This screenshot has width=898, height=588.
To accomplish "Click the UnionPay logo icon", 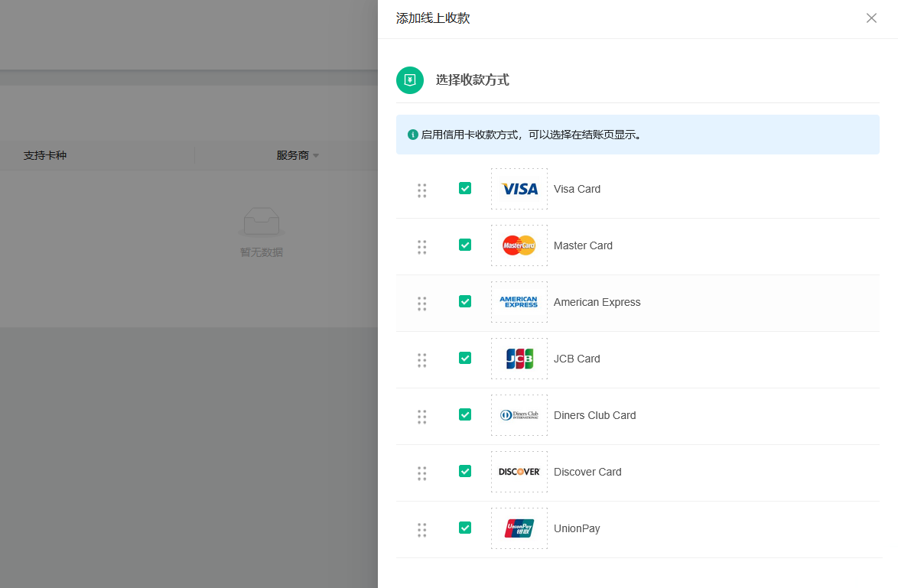I will tap(519, 528).
